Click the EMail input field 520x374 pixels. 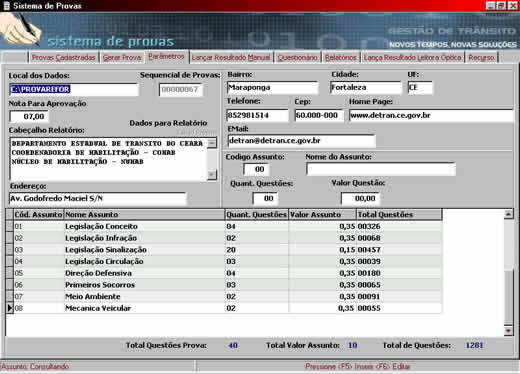pyautogui.click(x=302, y=141)
